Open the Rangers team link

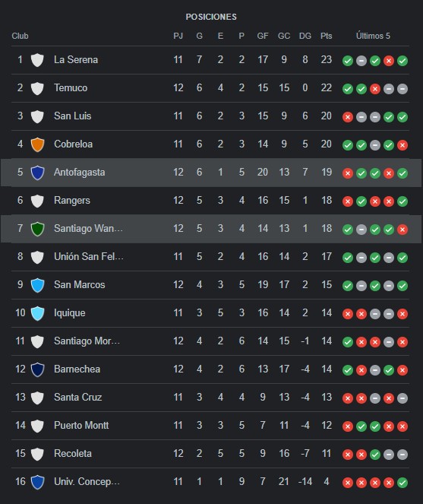coord(72,201)
